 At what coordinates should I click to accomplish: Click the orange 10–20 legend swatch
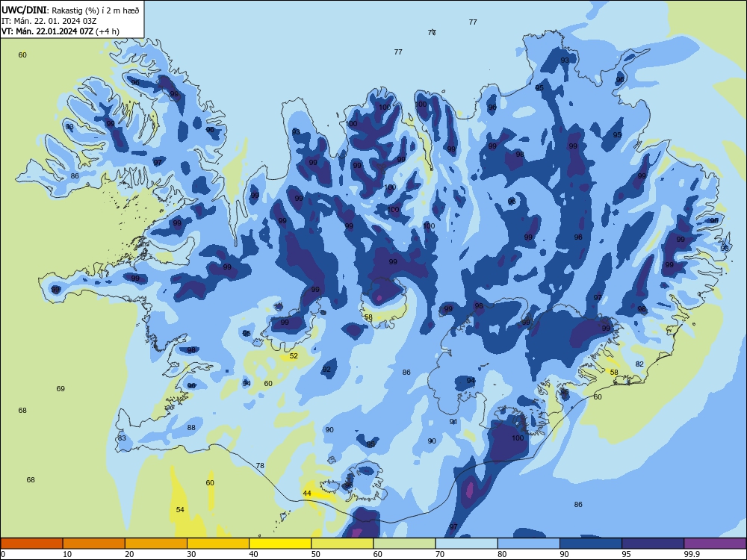(x=94, y=544)
